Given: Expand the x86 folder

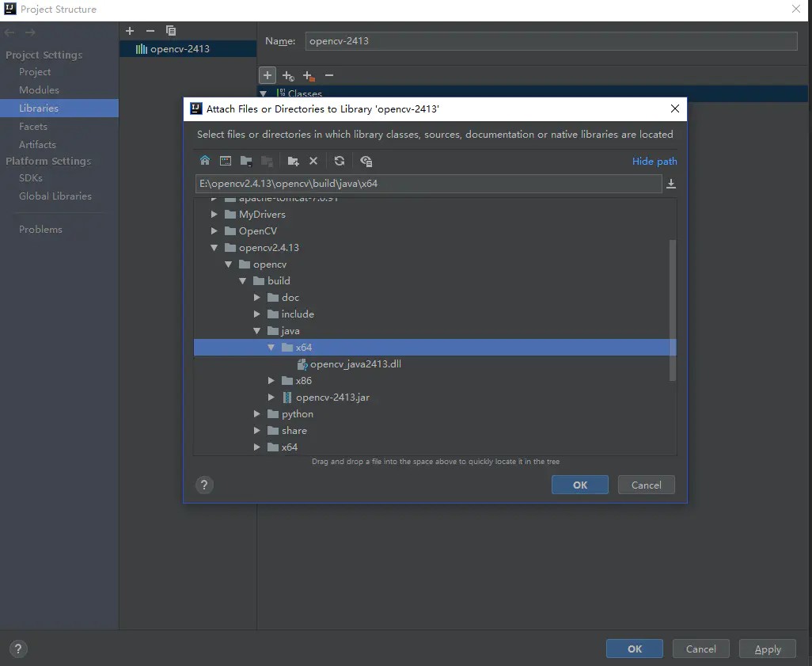Looking at the screenshot, I should point(271,381).
